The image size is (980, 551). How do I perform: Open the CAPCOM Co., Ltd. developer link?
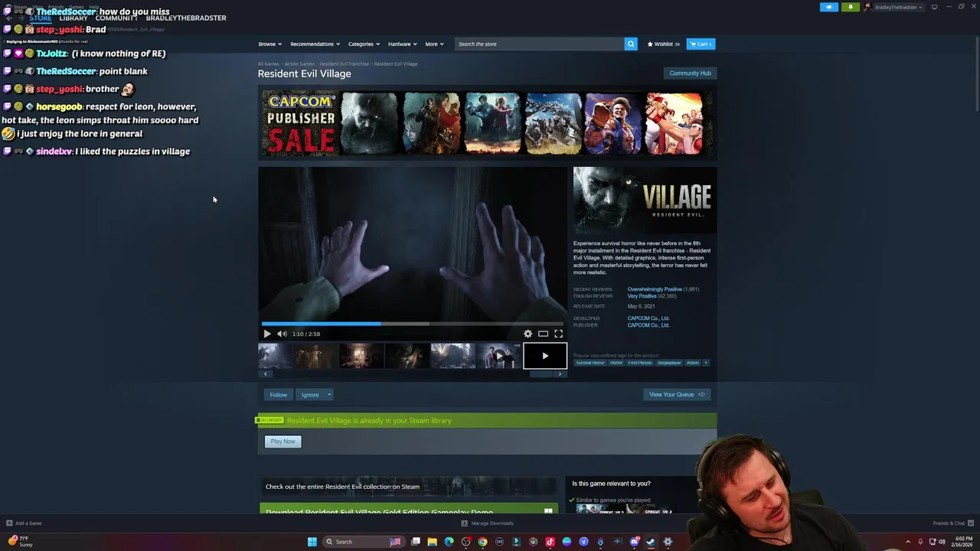(x=648, y=318)
